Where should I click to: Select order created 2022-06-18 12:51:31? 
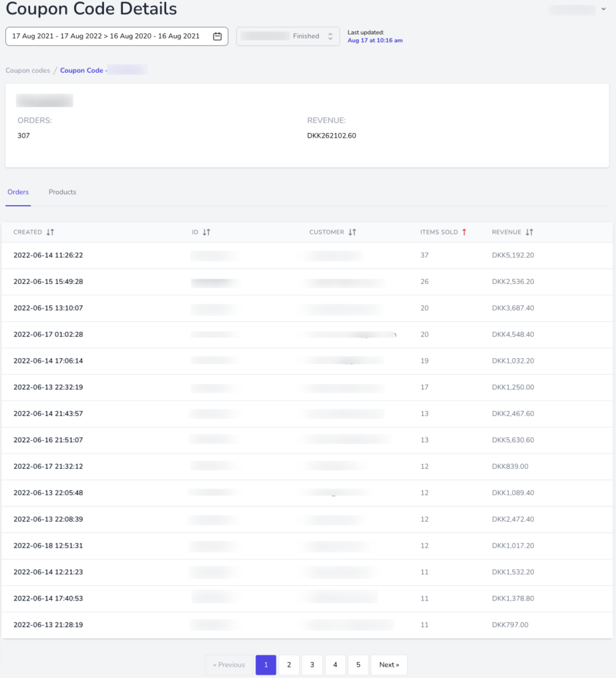coord(307,546)
